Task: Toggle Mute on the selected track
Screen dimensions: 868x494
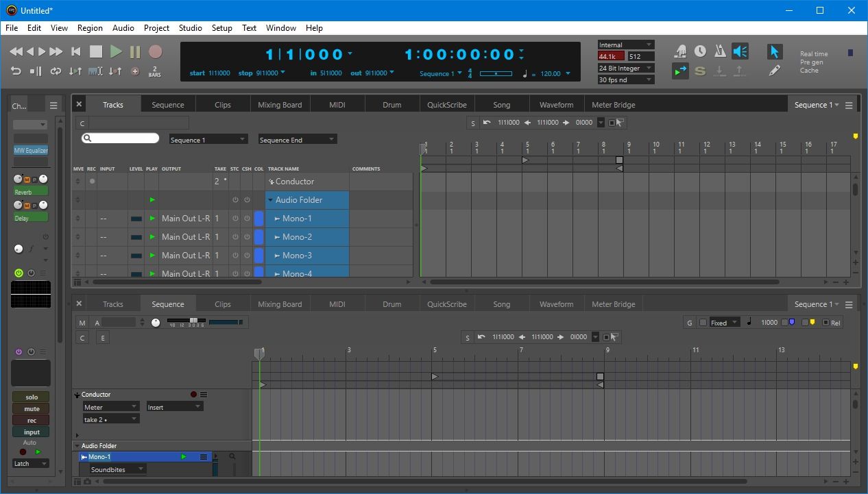Action: pos(30,408)
